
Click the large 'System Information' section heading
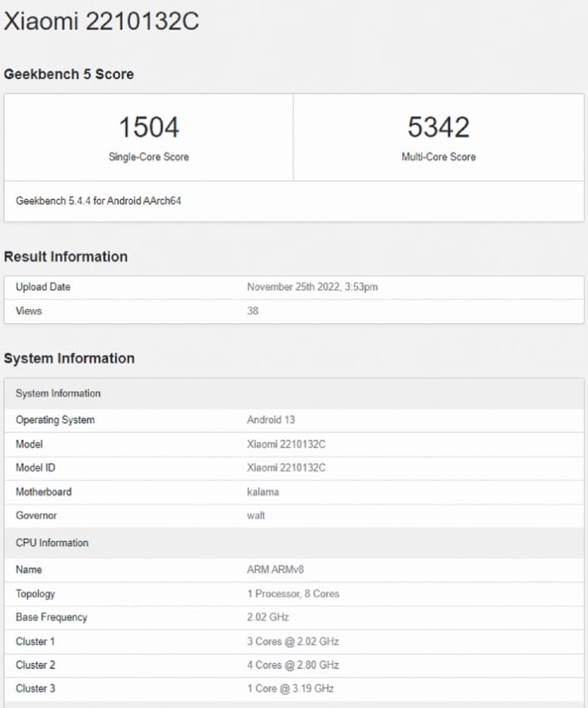click(69, 358)
